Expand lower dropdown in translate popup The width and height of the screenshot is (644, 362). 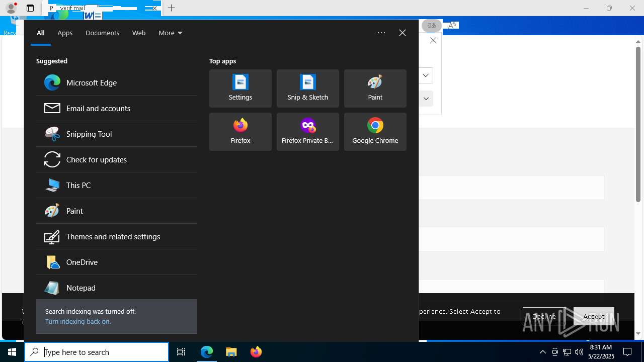(x=426, y=99)
